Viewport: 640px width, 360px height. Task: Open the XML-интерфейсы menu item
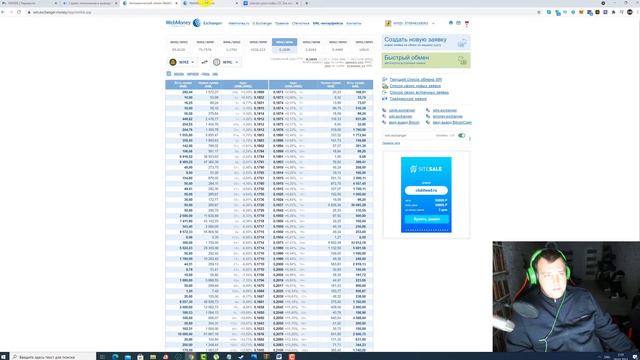[328, 23]
